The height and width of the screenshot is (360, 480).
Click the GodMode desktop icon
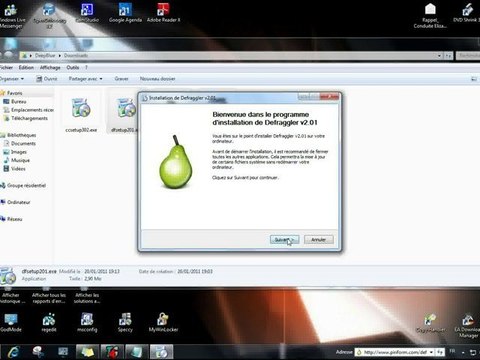tap(11, 323)
